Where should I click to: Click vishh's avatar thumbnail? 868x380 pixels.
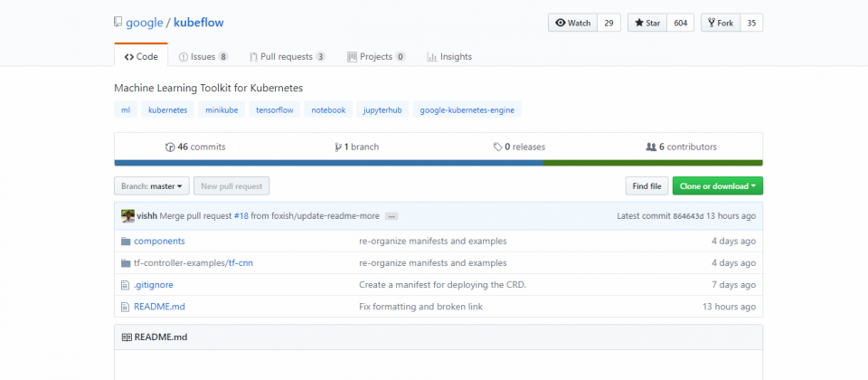point(127,216)
